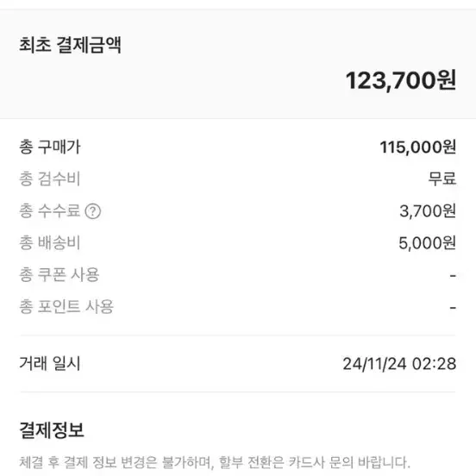
Task: Select the 3,700원 fee amount
Action: click(428, 211)
